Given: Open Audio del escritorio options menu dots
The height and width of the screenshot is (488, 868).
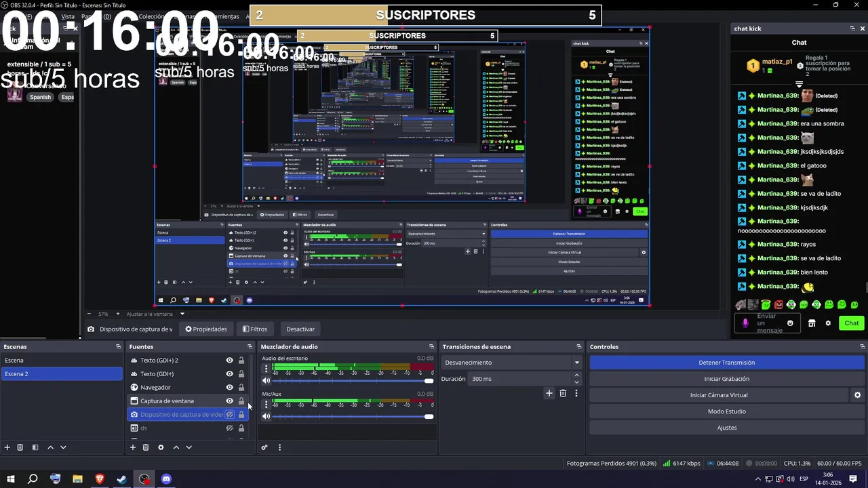Looking at the screenshot, I should [x=266, y=369].
